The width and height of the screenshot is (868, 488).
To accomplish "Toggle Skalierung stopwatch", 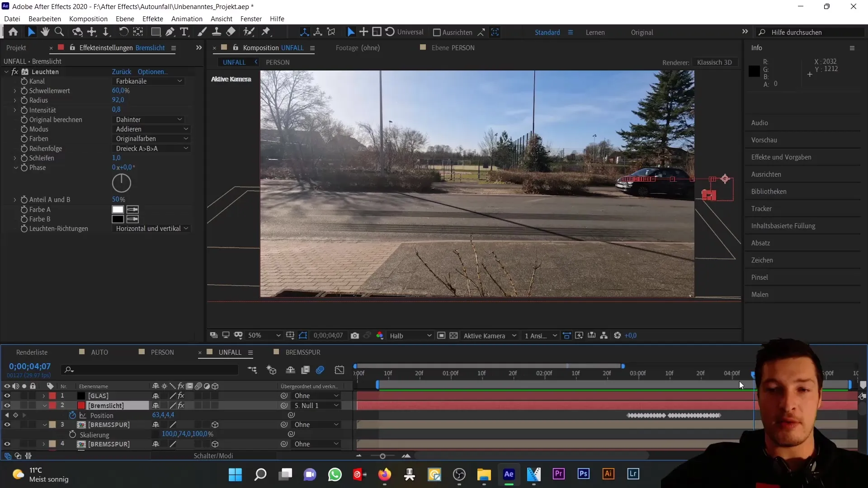I will (x=72, y=434).
